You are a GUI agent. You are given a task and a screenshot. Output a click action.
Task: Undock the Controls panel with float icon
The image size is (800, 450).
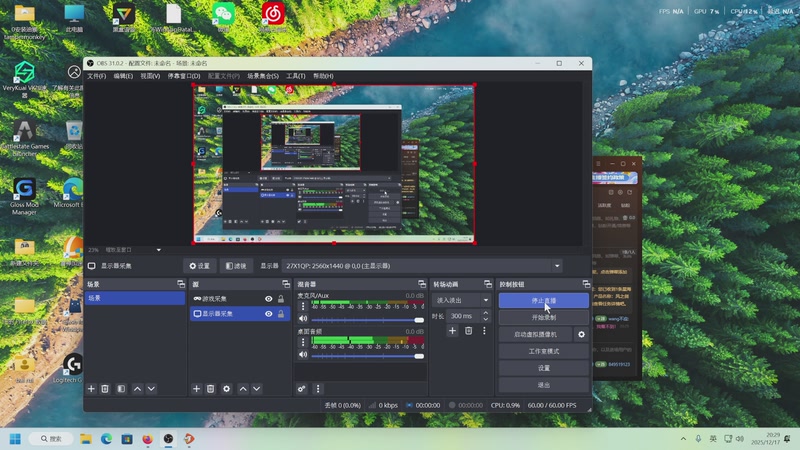(586, 284)
